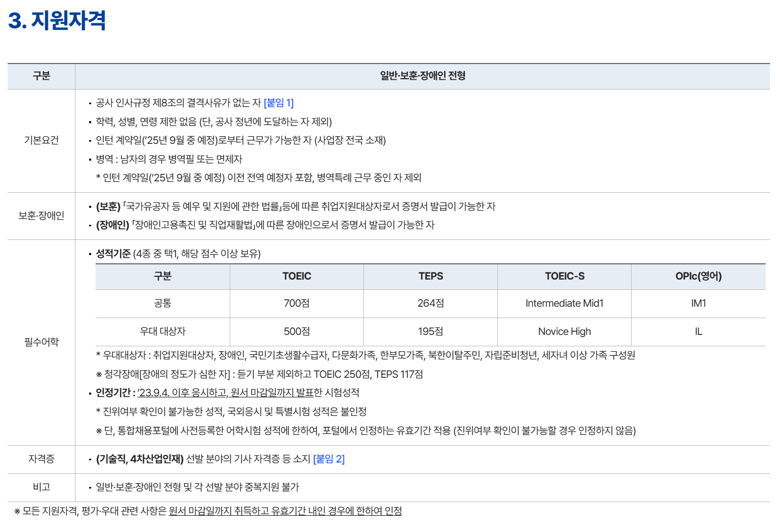Click the bold '(장애인)' label
Viewport: 776px width, 532px height.
point(112,225)
